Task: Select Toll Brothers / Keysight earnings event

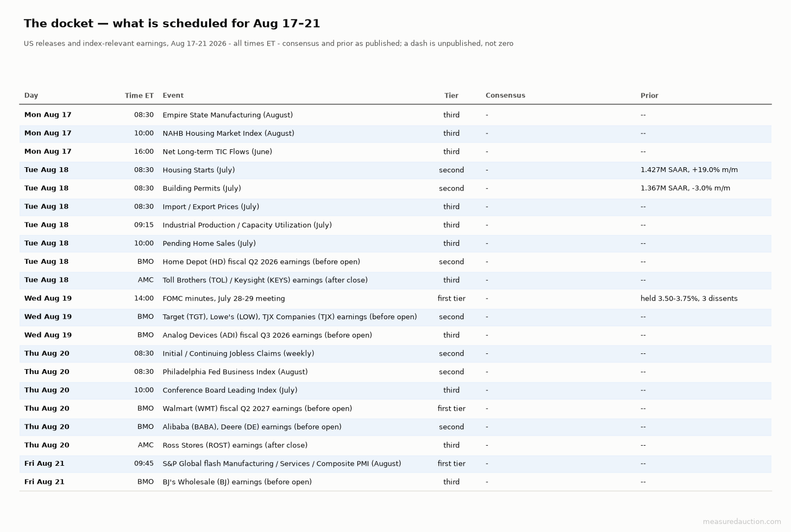Action: 265,280
